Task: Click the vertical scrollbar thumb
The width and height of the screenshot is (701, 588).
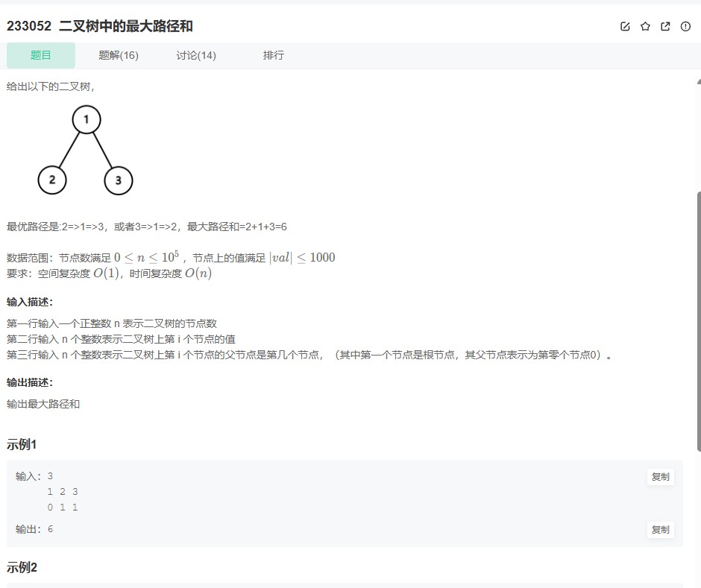Action: click(x=699, y=322)
